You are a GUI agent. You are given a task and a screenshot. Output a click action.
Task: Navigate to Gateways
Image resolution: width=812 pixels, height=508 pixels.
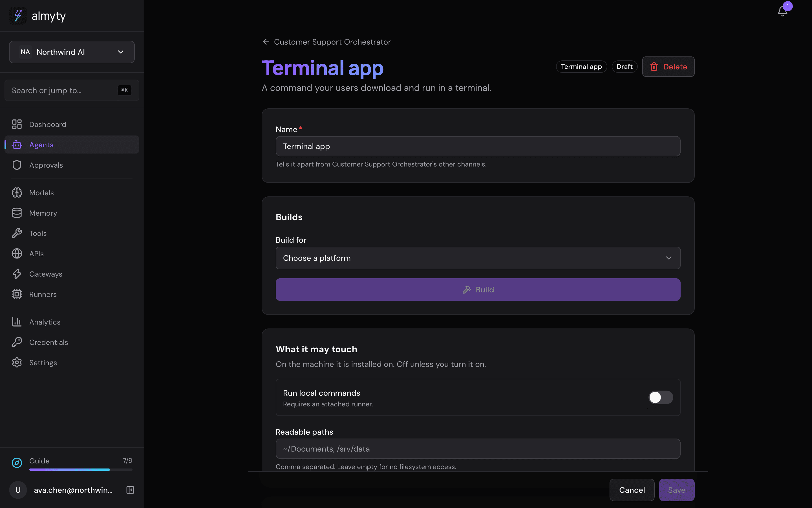[72, 274]
